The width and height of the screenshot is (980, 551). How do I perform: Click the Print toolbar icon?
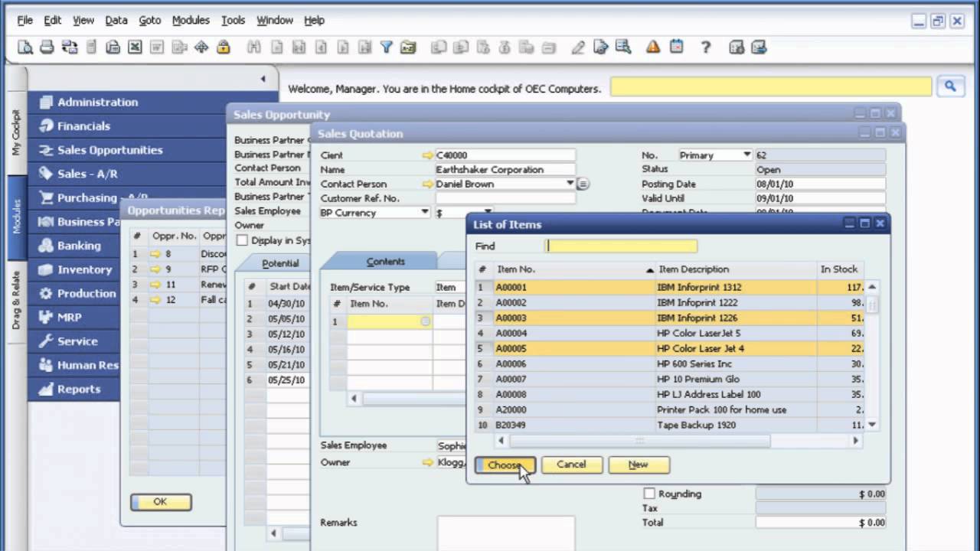click(x=47, y=47)
